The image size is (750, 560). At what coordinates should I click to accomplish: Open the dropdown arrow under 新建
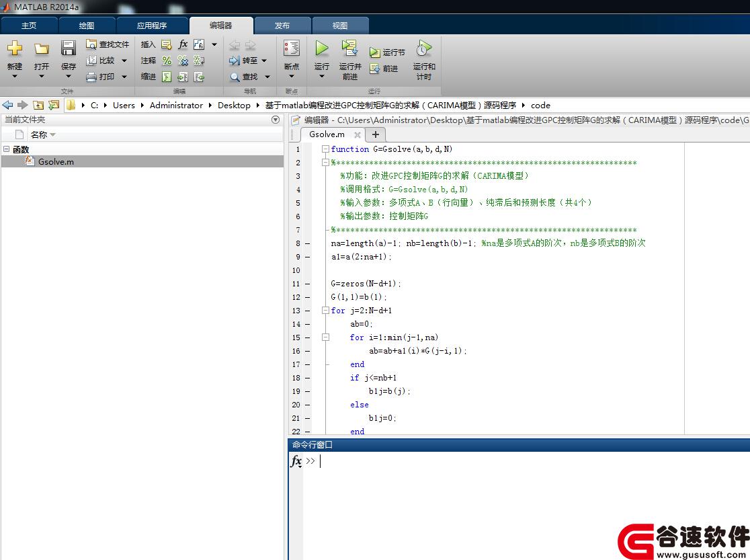point(14,76)
